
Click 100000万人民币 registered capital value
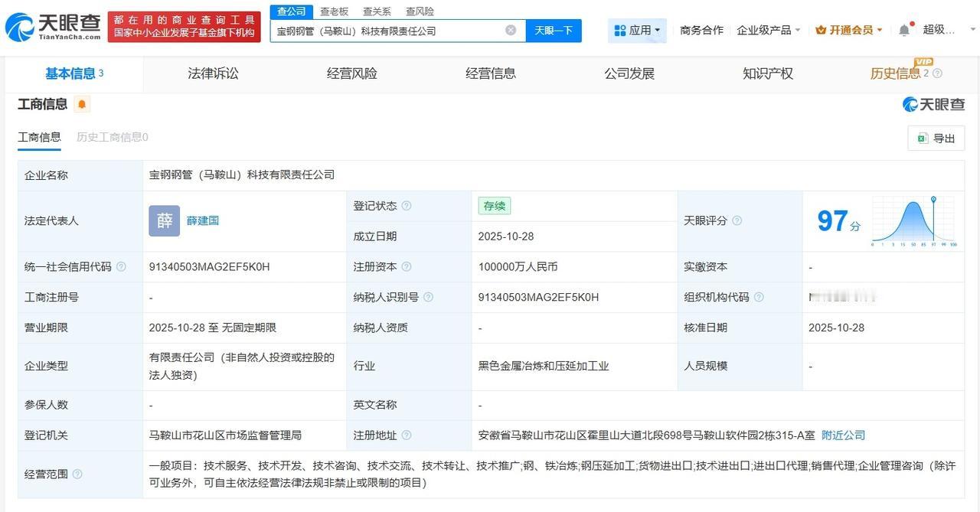click(518, 267)
